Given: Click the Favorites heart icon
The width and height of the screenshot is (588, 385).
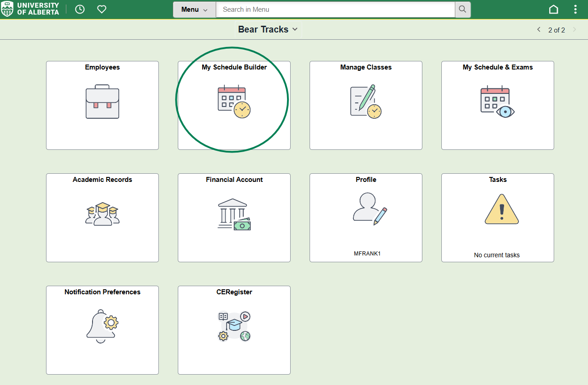Looking at the screenshot, I should point(102,9).
